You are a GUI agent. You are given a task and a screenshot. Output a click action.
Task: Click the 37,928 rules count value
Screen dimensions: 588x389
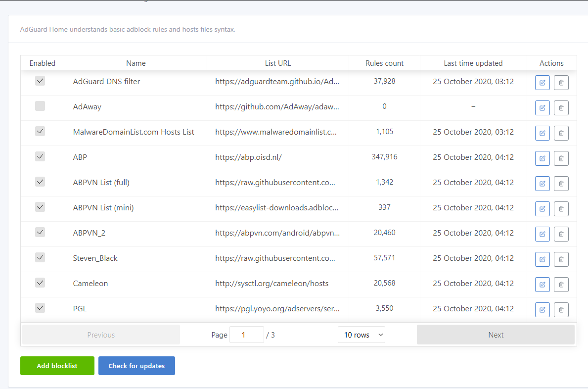click(x=384, y=81)
